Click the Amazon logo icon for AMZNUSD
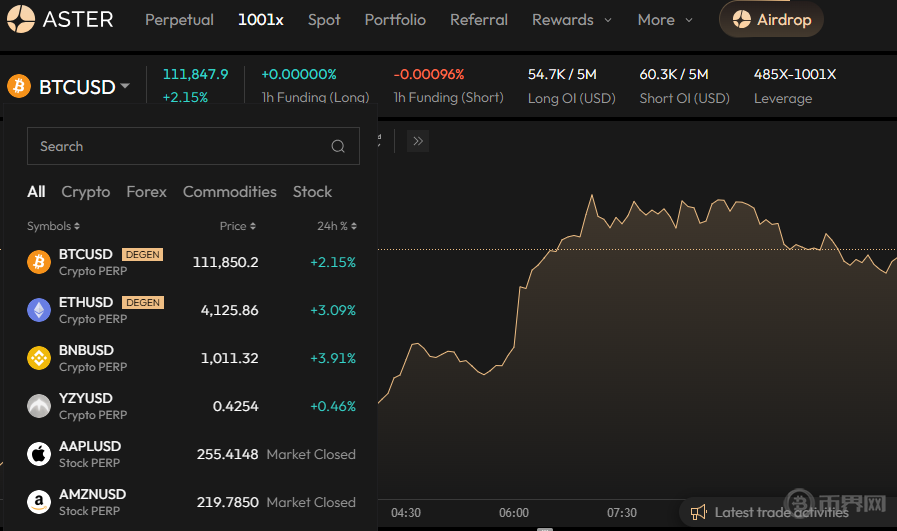This screenshot has height=531, width=897. [39, 502]
